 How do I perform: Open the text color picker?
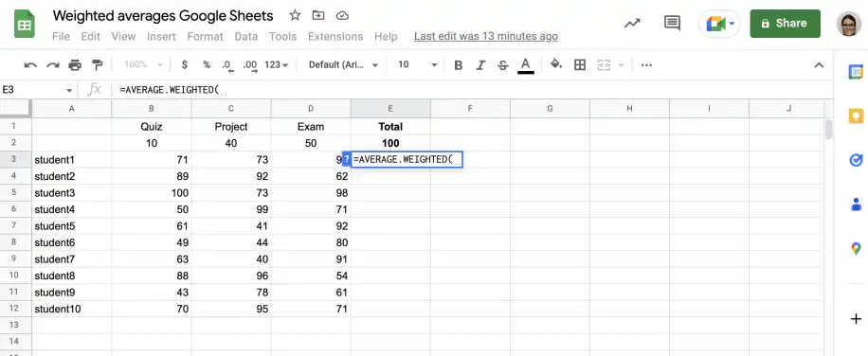525,65
